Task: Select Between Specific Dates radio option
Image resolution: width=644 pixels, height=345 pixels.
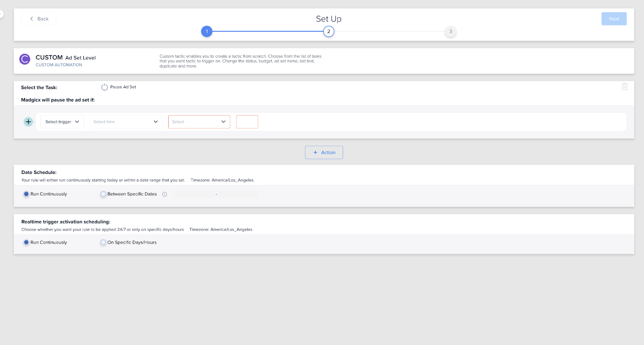Action: (103, 194)
